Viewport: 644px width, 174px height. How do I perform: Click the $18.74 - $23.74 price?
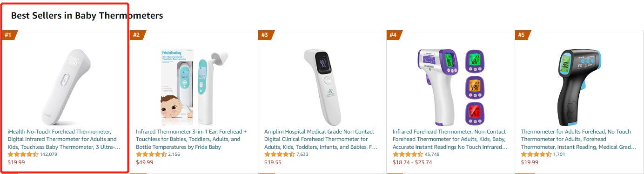pyautogui.click(x=412, y=162)
